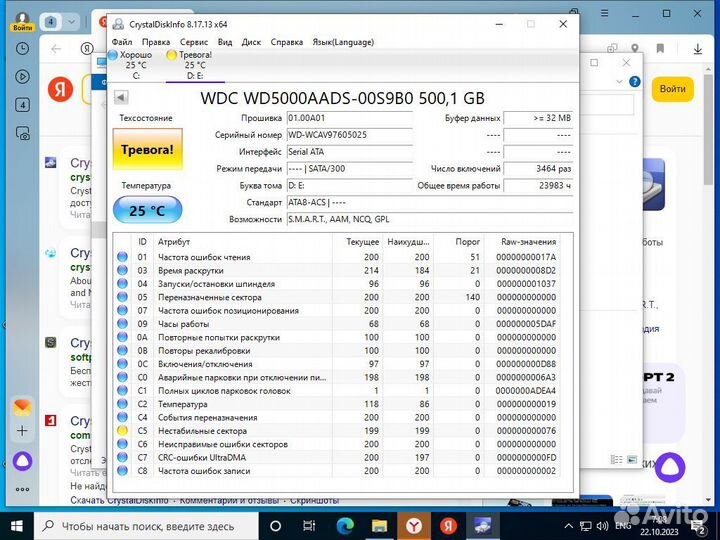Open the Правка menu

click(156, 42)
